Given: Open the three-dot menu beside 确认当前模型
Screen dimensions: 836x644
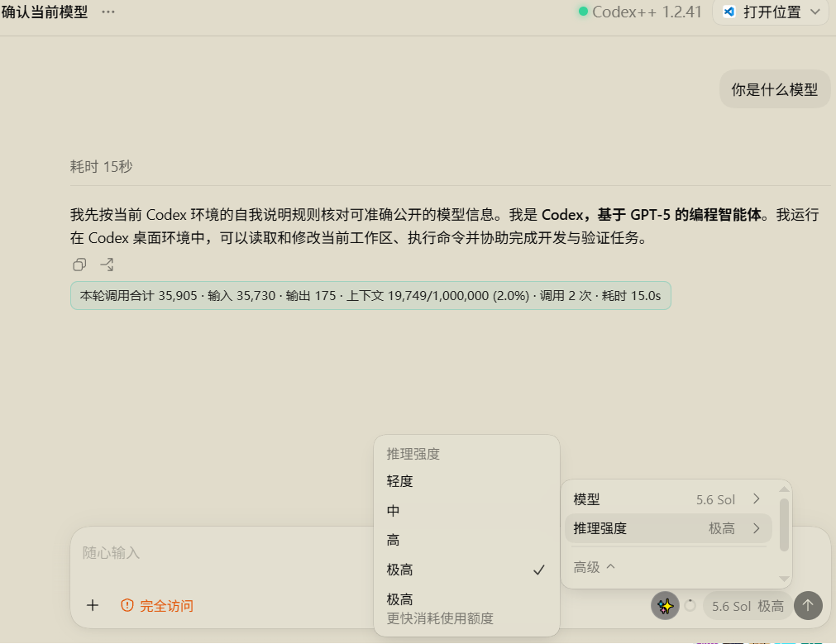Looking at the screenshot, I should coord(108,12).
